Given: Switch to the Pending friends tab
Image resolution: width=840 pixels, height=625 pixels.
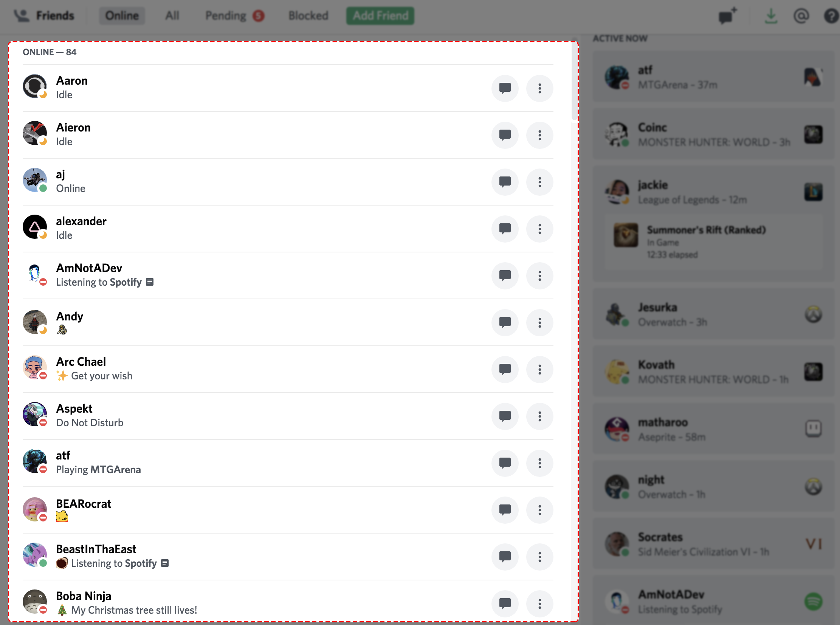Looking at the screenshot, I should 224,14.
